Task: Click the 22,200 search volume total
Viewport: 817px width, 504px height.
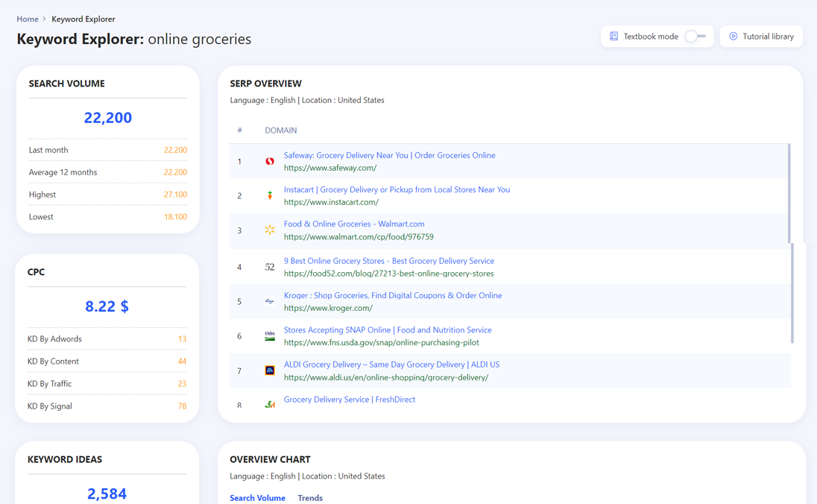Action: tap(108, 118)
